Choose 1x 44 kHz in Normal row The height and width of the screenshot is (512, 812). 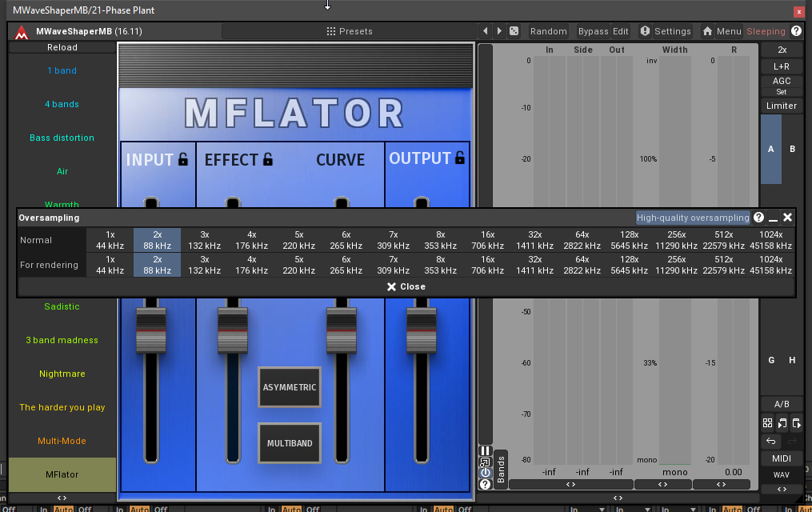(x=110, y=240)
